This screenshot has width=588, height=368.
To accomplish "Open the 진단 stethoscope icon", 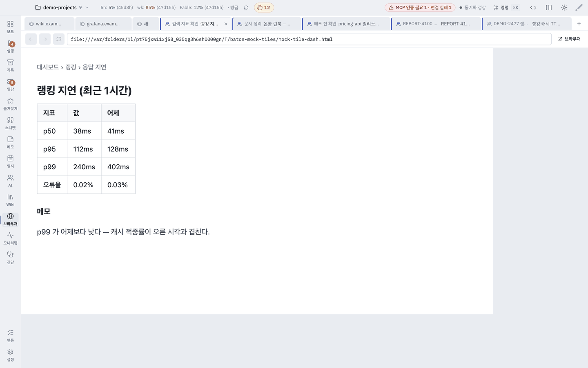I will [x=10, y=258].
